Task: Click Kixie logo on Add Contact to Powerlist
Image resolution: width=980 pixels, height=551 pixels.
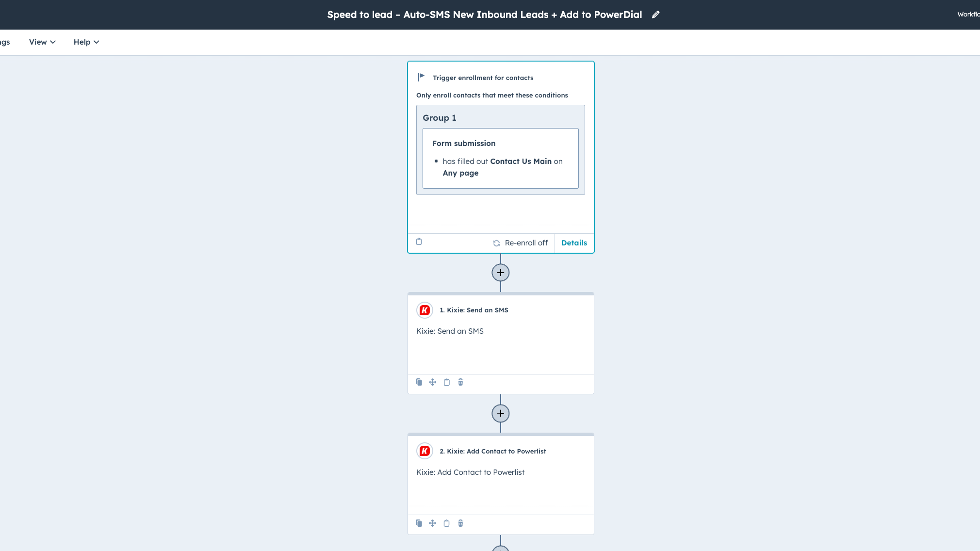Action: [x=425, y=451]
